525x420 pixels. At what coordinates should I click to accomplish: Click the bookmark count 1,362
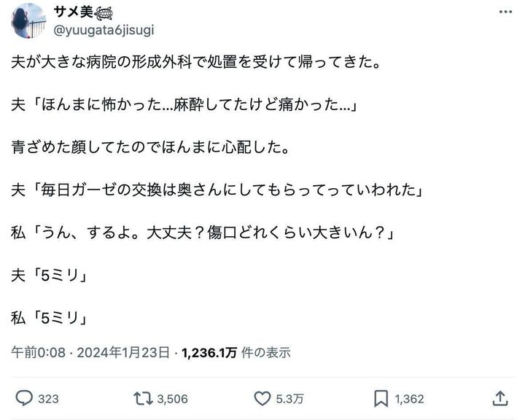410,399
